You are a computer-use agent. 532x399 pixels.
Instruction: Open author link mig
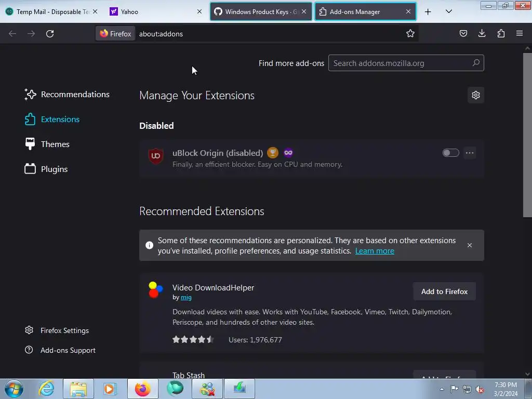(186, 297)
